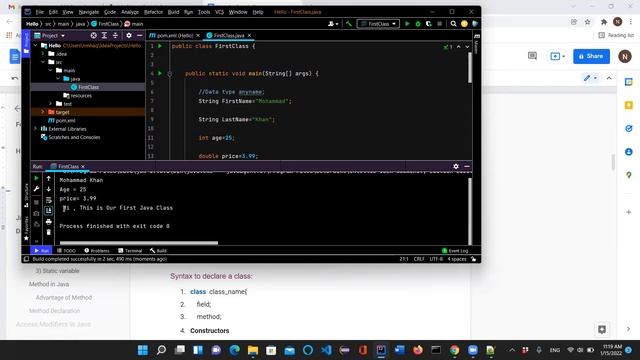Run FirstClass with coverage icon
The width and height of the screenshot is (640, 360).
[x=429, y=24]
